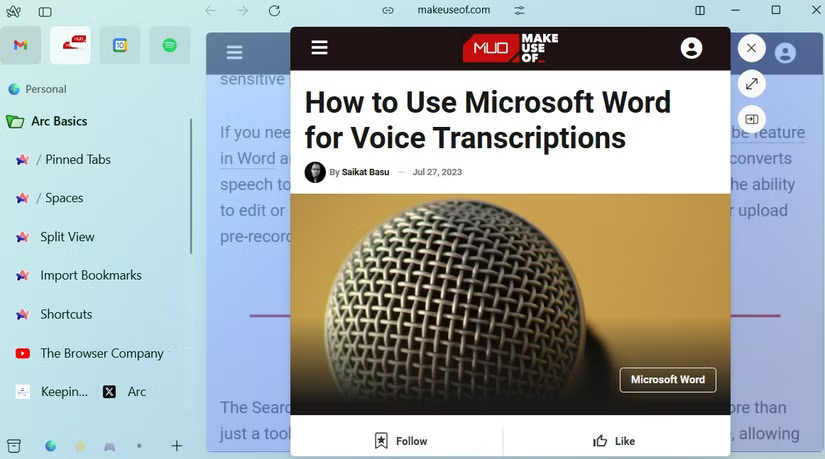Click the author avatar photo
The height and width of the screenshot is (459, 825).
(x=315, y=172)
